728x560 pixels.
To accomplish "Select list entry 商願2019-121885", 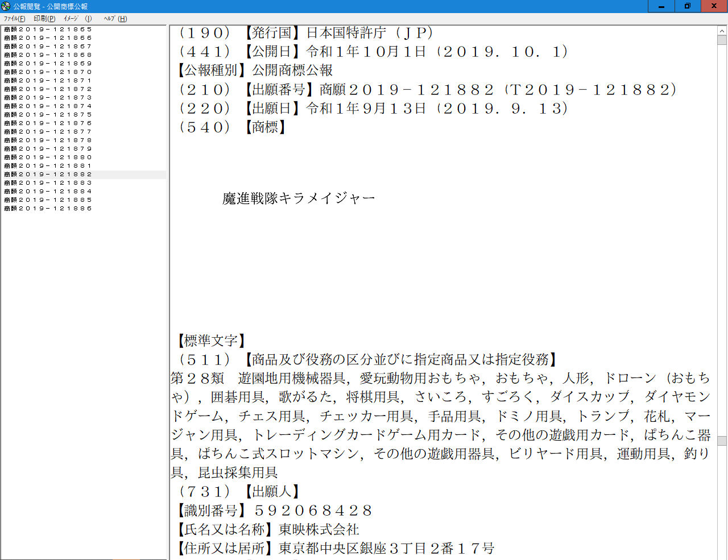I will click(48, 200).
